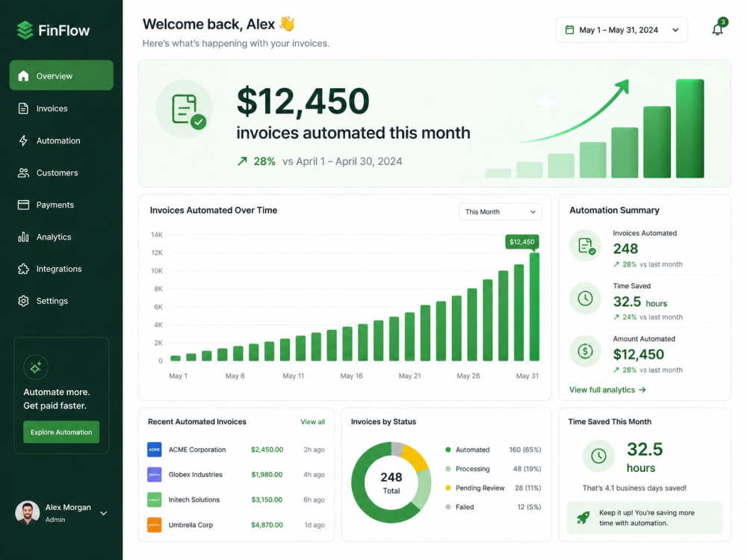The width and height of the screenshot is (747, 560).
Task: Open the May 1 – May 31, 2024 date range dropdown
Action: coord(622,30)
